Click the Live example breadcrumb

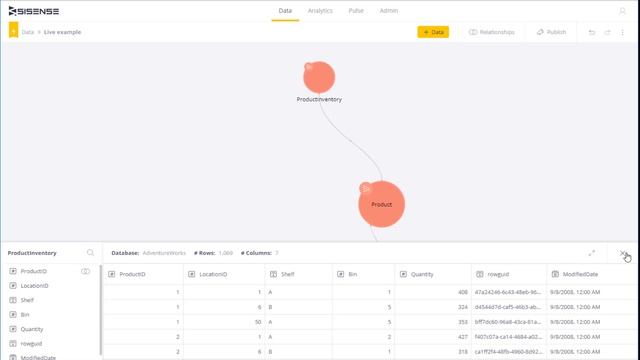tap(62, 32)
